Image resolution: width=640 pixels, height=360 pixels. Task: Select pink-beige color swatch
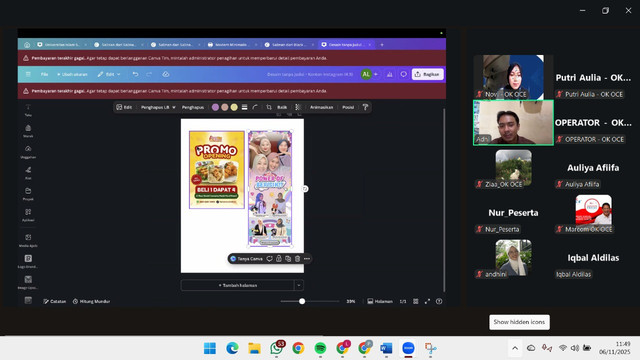225,107
